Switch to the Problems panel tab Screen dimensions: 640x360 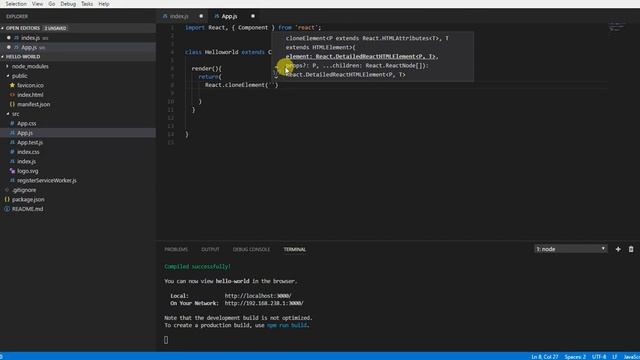(x=176, y=249)
